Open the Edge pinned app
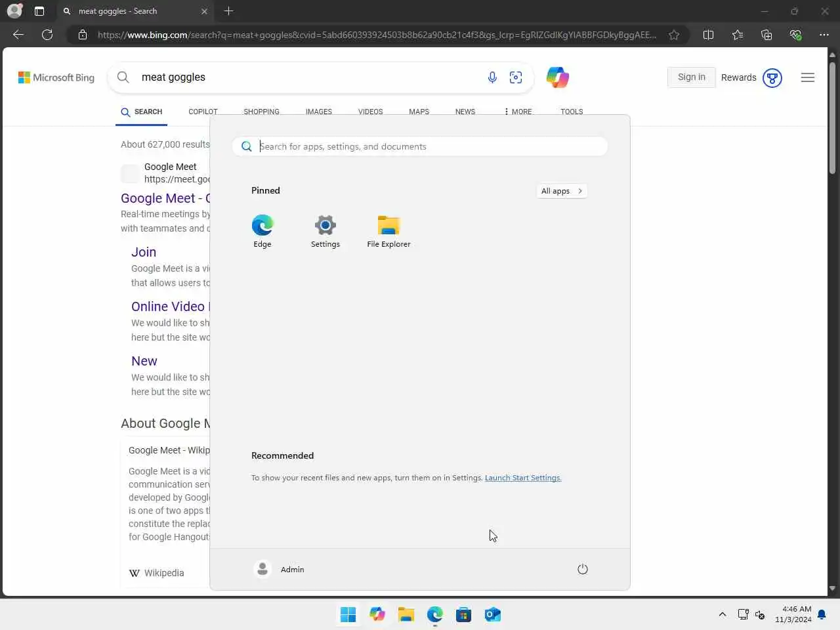This screenshot has height=630, width=840. coord(262,231)
